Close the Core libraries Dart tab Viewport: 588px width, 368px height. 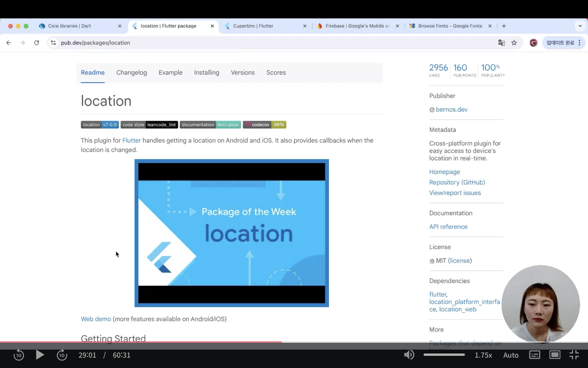(x=120, y=26)
